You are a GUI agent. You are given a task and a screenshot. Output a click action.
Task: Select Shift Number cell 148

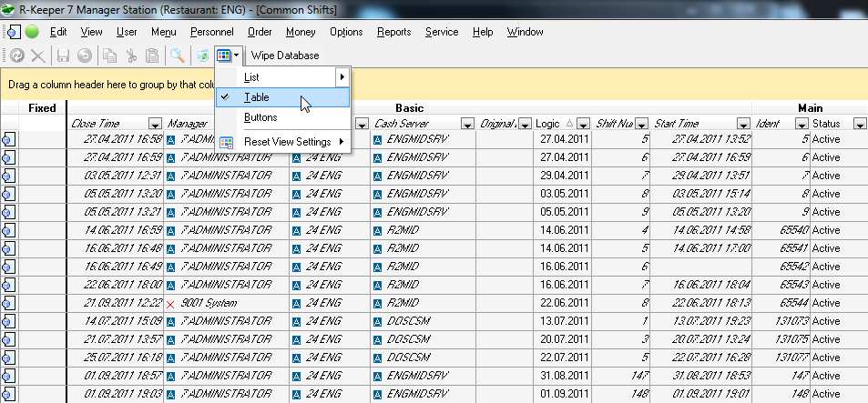pyautogui.click(x=620, y=395)
